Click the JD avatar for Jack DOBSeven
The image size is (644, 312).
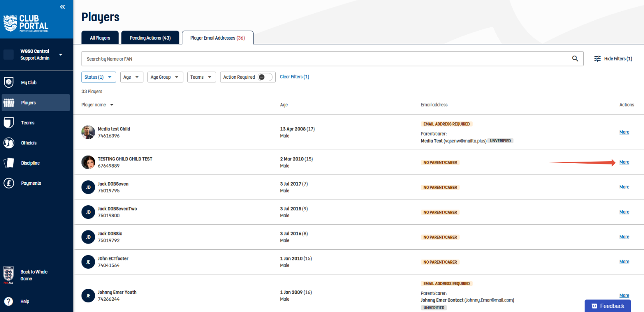88,187
